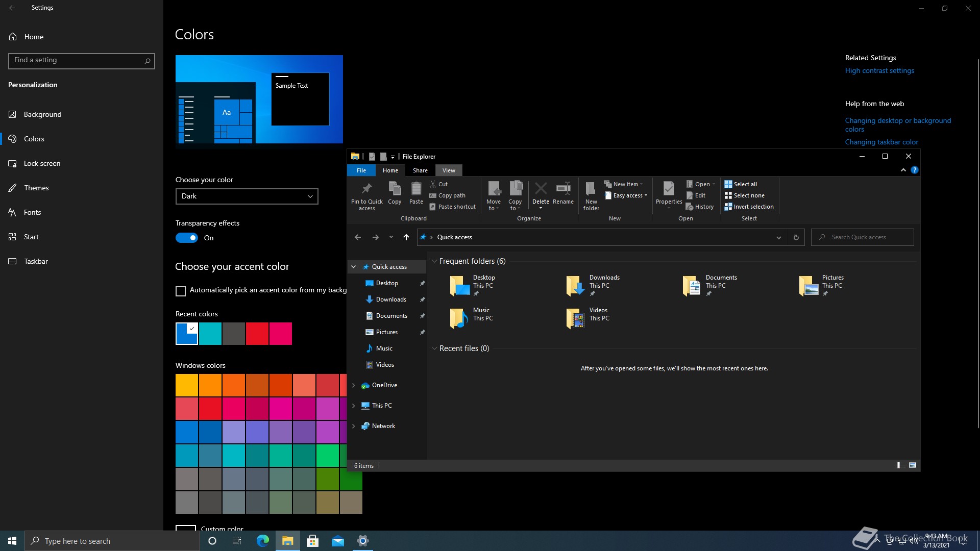Open the Choose your color dropdown
This screenshot has width=980, height=551.
(247, 196)
